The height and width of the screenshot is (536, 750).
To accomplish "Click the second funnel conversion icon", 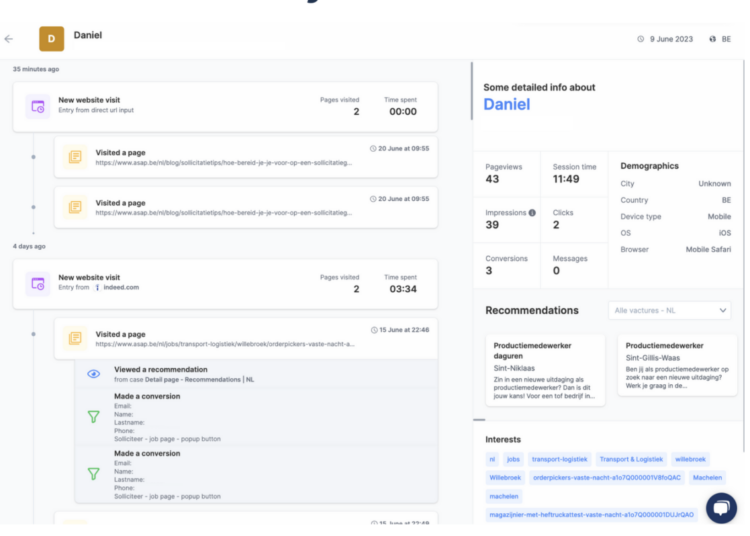I will 93,474.
